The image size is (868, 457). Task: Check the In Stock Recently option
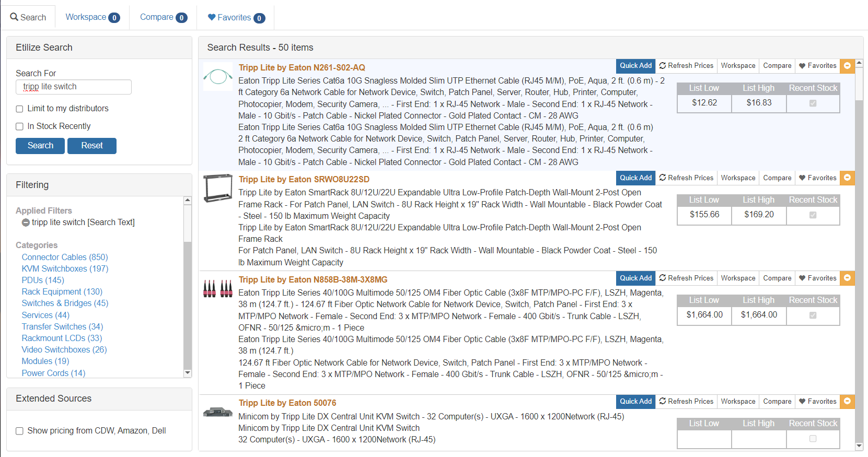pos(20,127)
